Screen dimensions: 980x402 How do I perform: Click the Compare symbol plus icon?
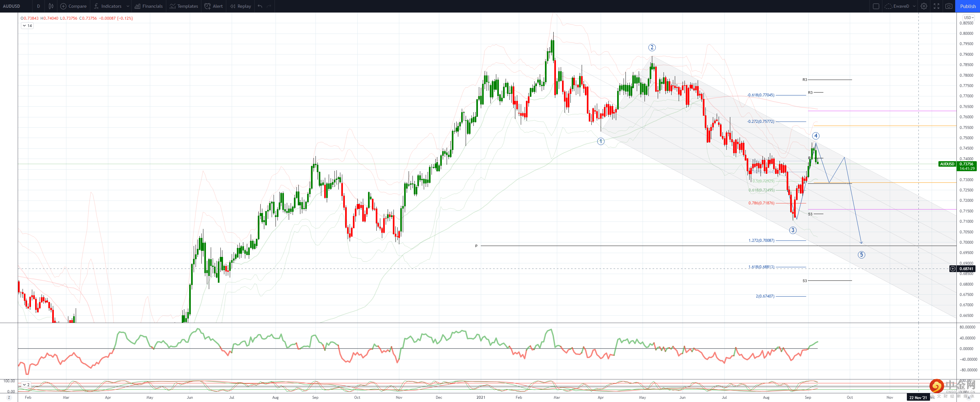coord(63,6)
